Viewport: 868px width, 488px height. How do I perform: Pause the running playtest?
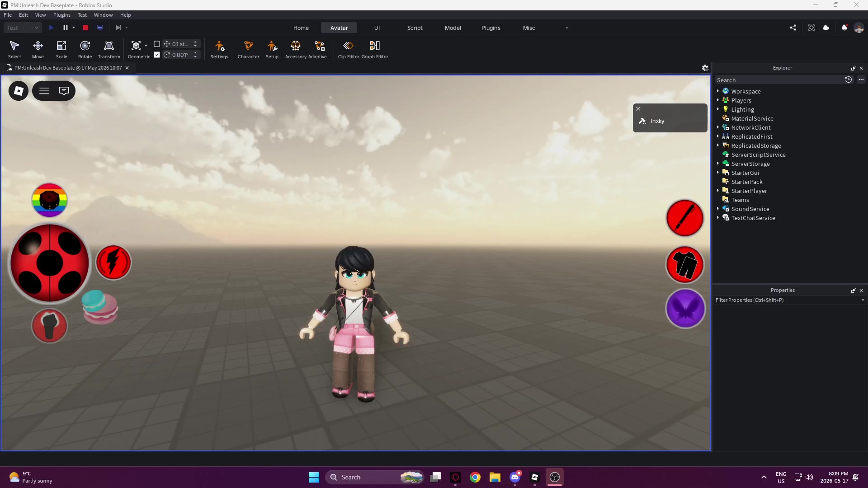coord(66,28)
